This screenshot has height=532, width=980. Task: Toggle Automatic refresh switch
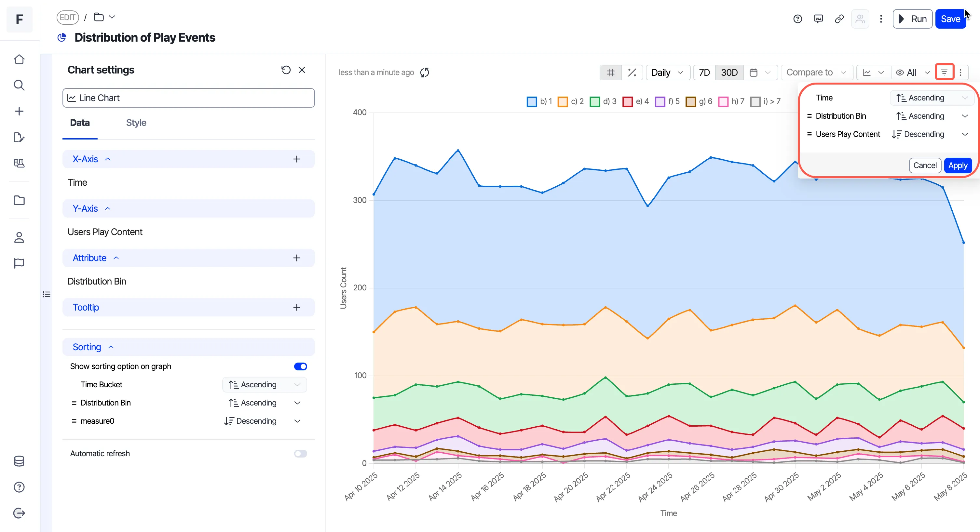pyautogui.click(x=301, y=454)
